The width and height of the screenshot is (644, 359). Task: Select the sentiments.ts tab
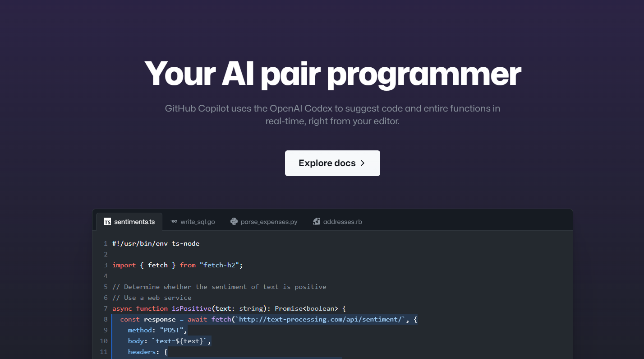pos(129,222)
